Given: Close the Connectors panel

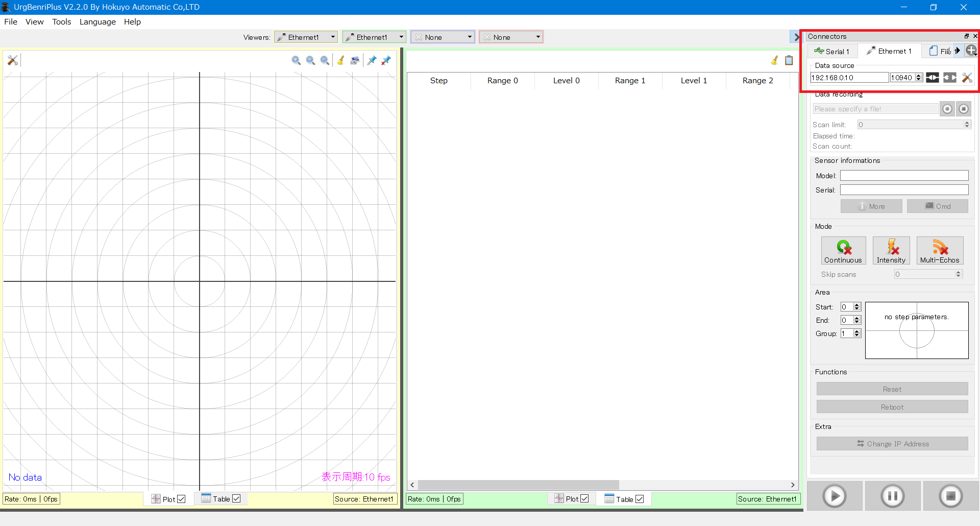Looking at the screenshot, I should [975, 36].
